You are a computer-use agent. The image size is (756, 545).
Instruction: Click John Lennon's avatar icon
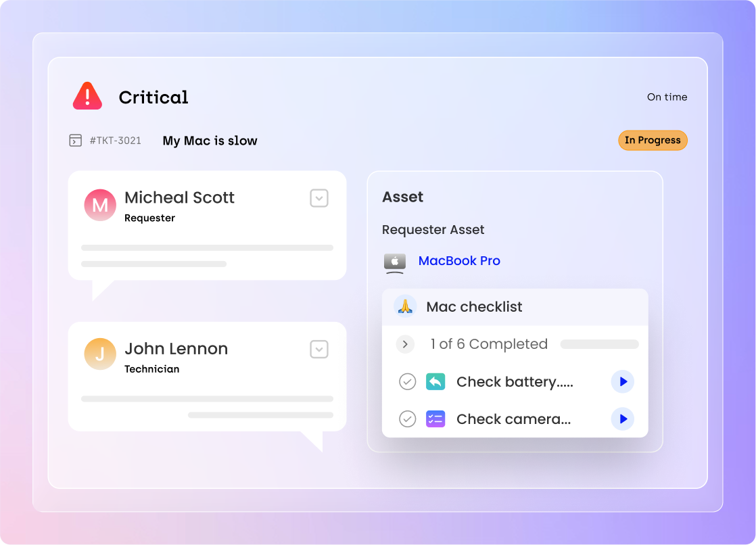point(100,354)
